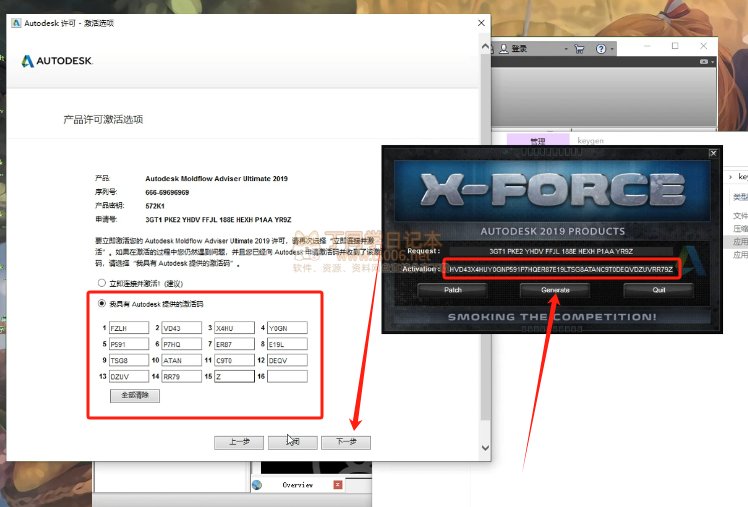Click the Quit button in the X-Force window
Image resolution: width=748 pixels, height=507 pixels.
[658, 290]
